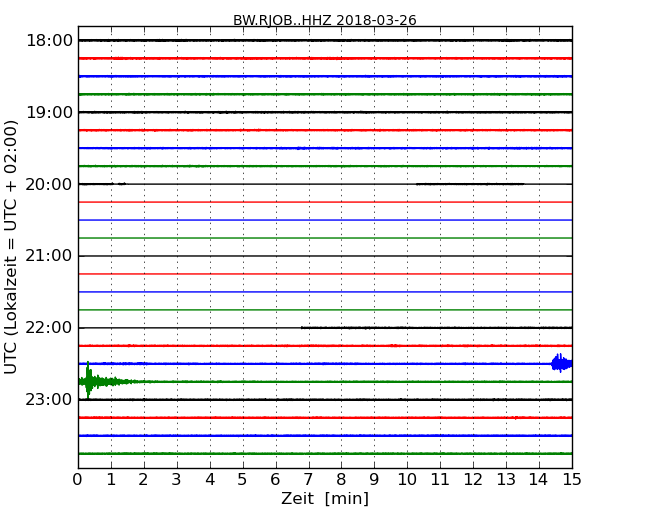The width and height of the screenshot is (650, 520).
Task: Click the 23:00 time label
Action: point(49,399)
